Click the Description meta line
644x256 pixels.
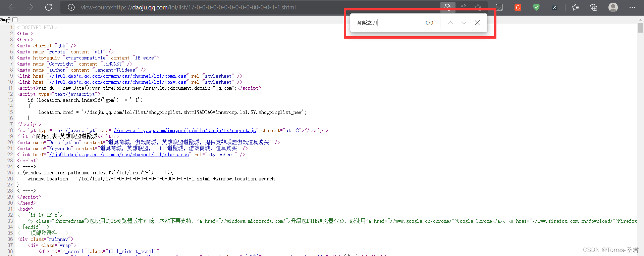[x=149, y=142]
